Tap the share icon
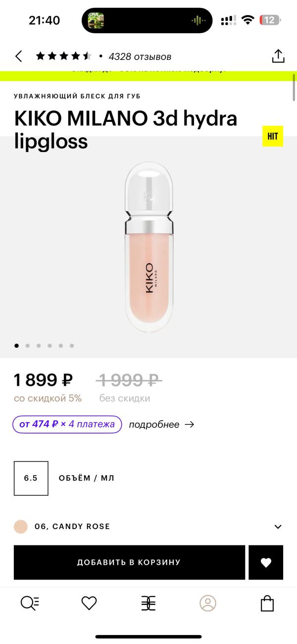 pos(278,56)
